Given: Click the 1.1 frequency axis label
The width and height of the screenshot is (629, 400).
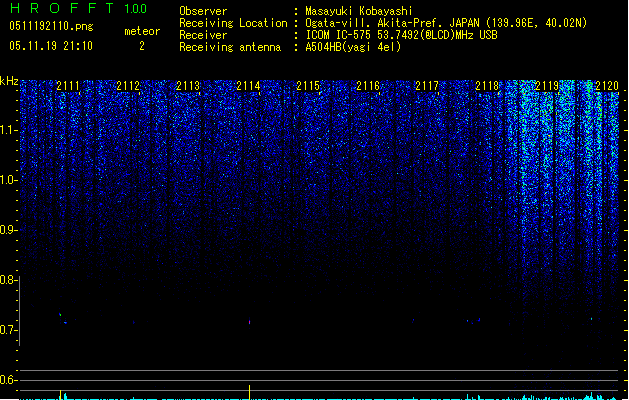Looking at the screenshot, I should 8,130.
